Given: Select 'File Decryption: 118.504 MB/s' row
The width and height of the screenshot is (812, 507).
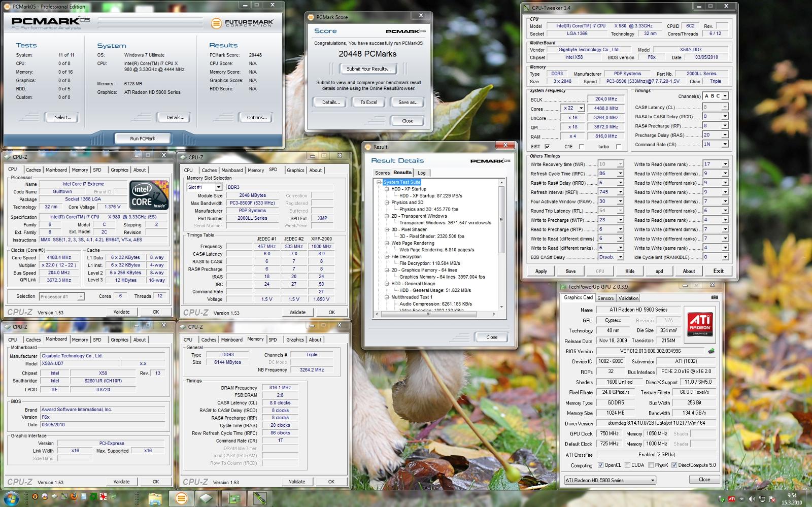Looking at the screenshot, I should pos(429,263).
